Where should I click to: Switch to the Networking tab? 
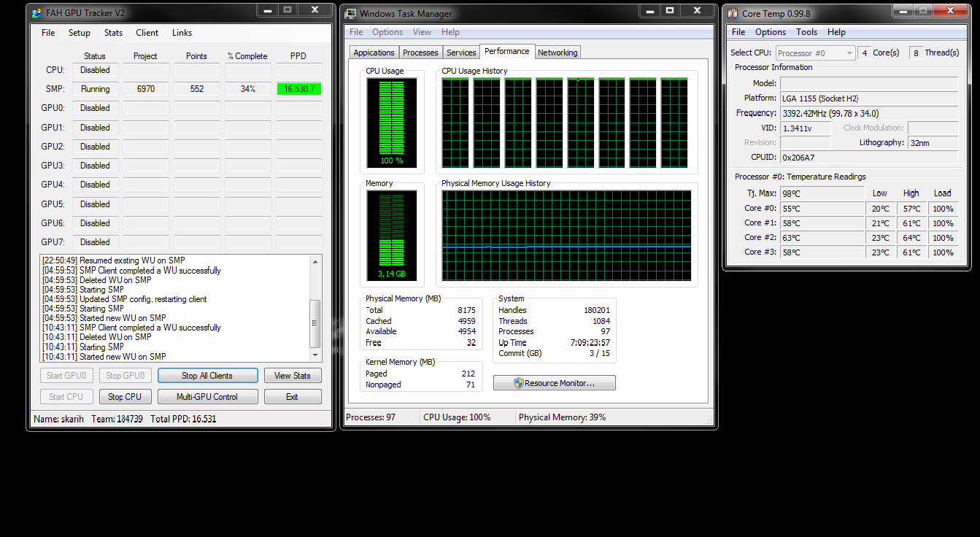[557, 53]
